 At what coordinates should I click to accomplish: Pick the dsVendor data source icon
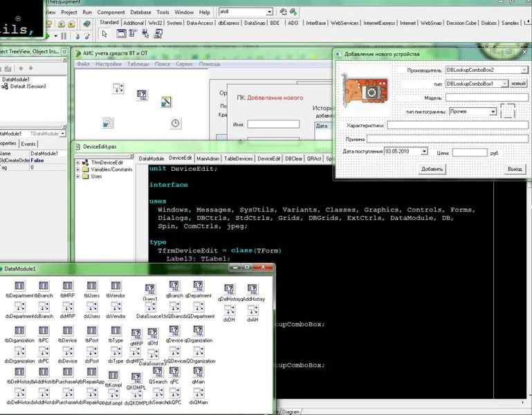115,307
